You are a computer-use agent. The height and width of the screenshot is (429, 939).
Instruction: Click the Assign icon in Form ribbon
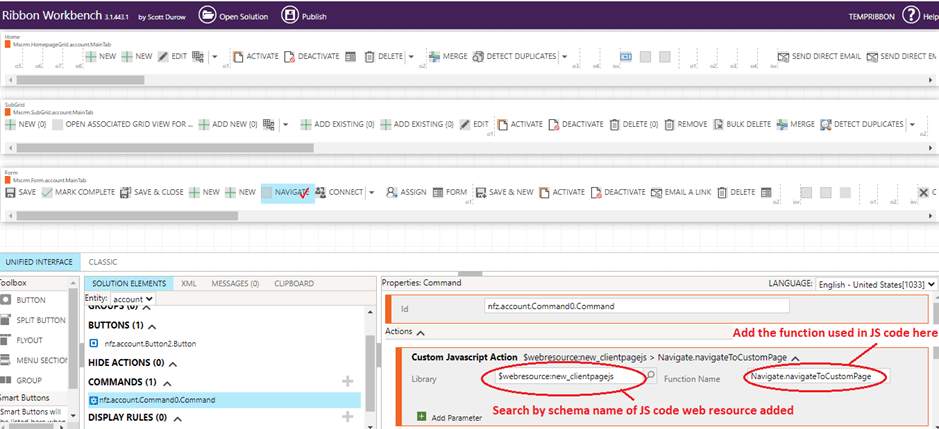click(x=392, y=192)
